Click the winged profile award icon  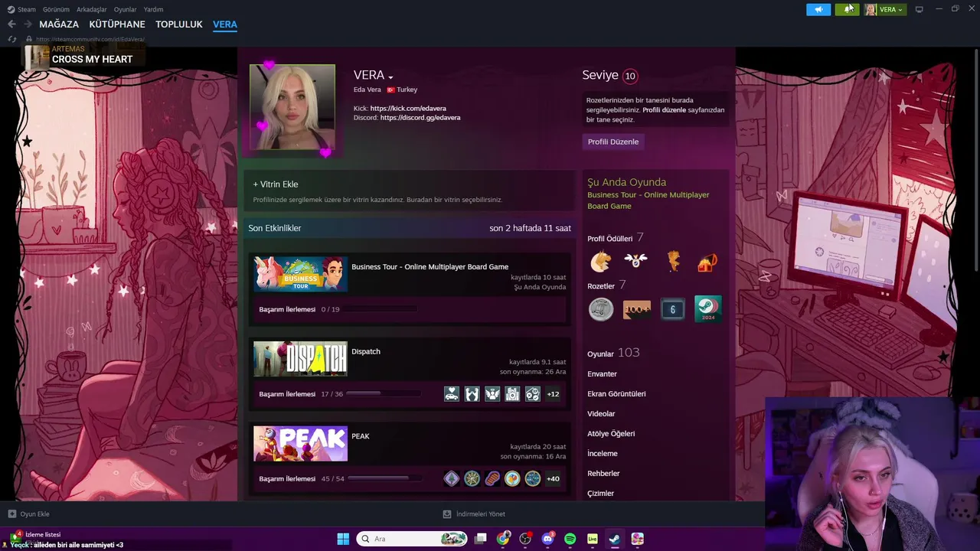pyautogui.click(x=635, y=262)
